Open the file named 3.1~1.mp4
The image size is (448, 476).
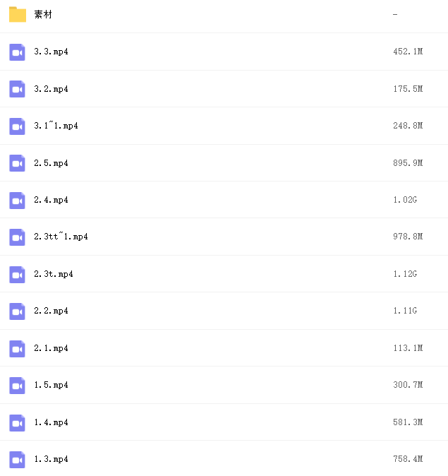[56, 126]
